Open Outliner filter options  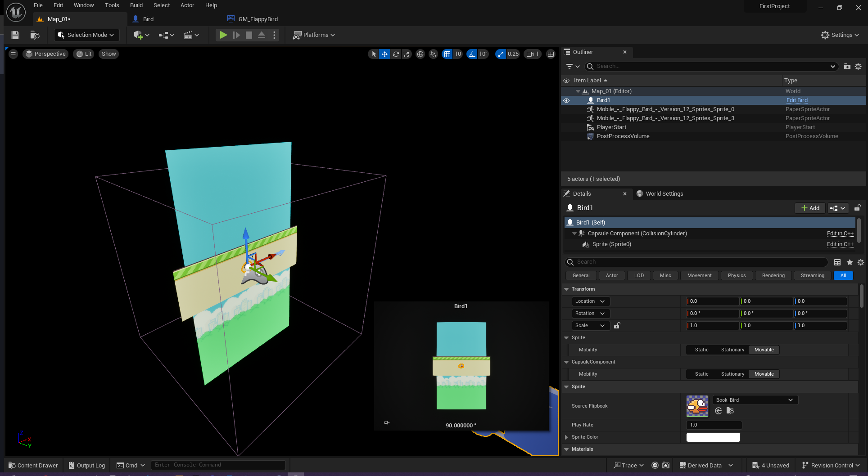(x=573, y=67)
